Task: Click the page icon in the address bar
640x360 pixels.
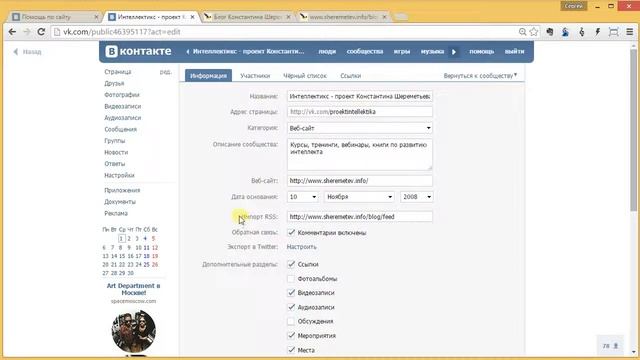Action: tap(57, 32)
